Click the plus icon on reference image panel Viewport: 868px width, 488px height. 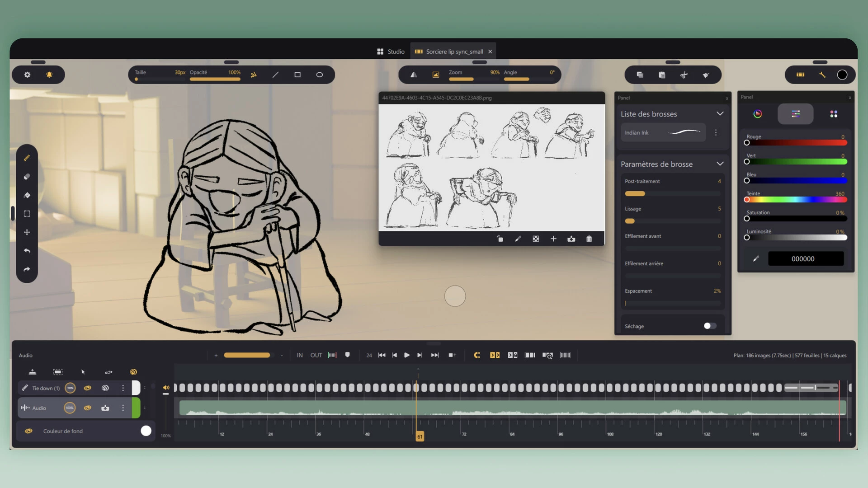click(x=553, y=239)
